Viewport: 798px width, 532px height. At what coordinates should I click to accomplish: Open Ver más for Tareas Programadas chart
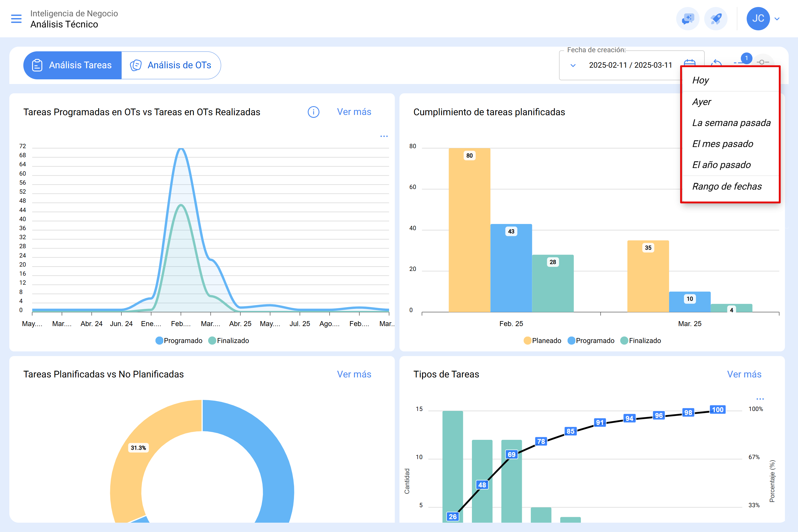tap(354, 112)
